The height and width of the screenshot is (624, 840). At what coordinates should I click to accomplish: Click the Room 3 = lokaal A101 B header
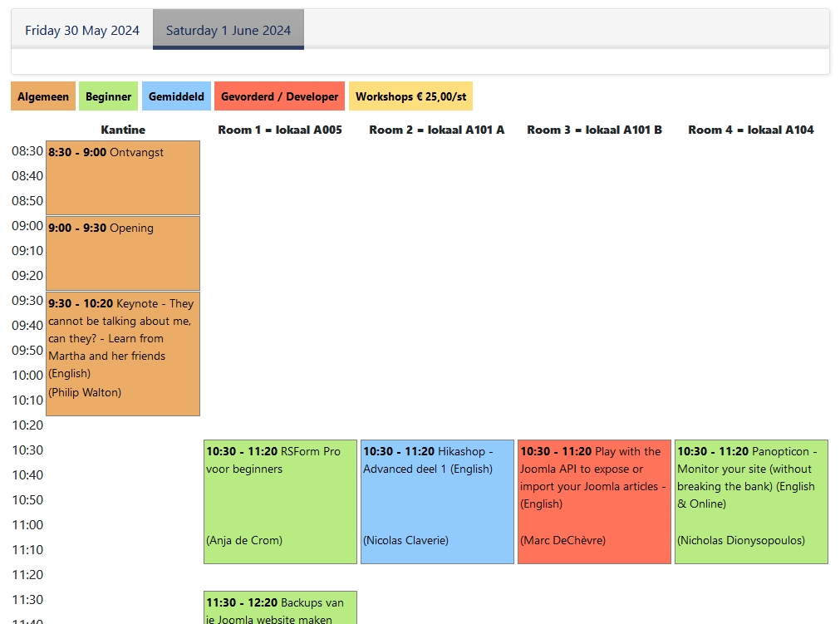(x=594, y=130)
